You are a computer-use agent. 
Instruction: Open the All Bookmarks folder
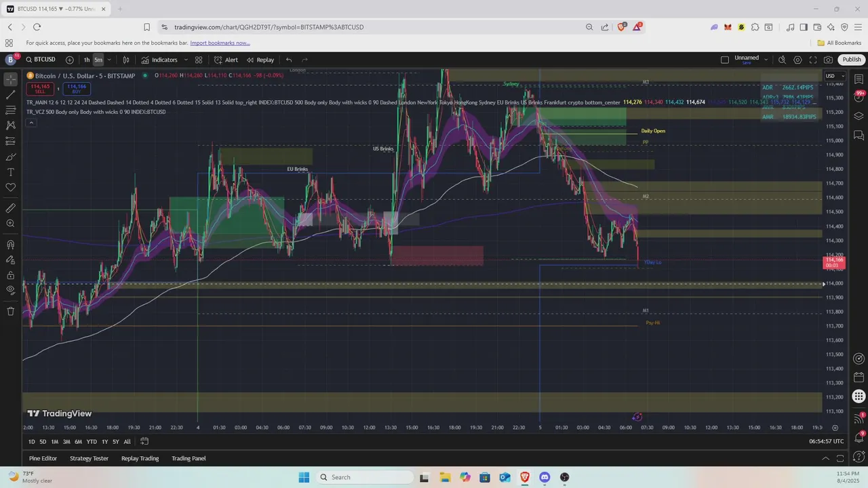coord(839,43)
